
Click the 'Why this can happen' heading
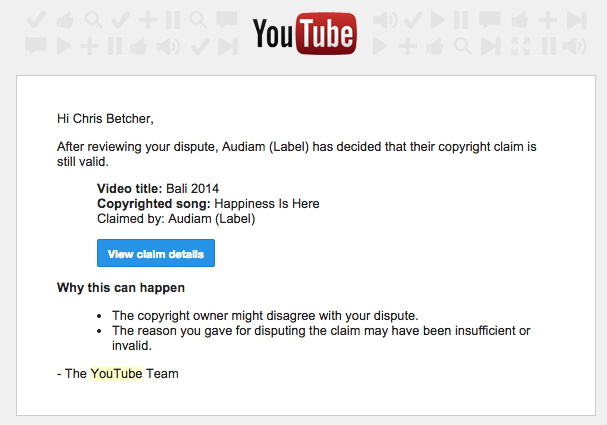point(121,288)
